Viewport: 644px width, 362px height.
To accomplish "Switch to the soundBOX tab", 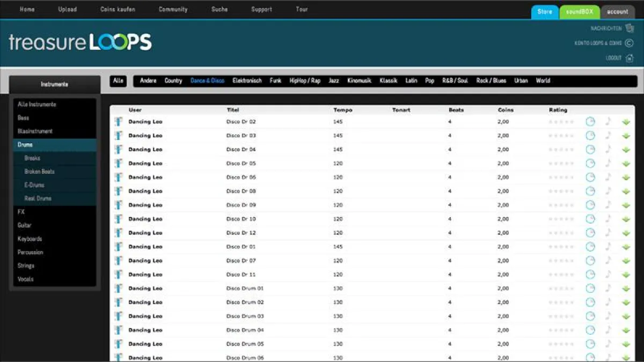I will tap(579, 11).
